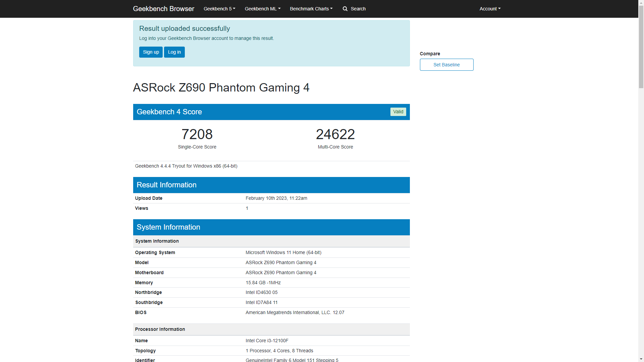This screenshot has width=644, height=362.
Task: Click the Geekbench 4.4.4 Tryout version text
Action: tap(186, 166)
